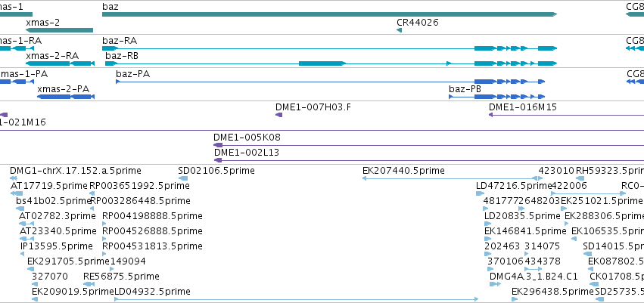This screenshot has height=303, width=644.
Task: Click the baz-PB label
Action: click(465, 89)
